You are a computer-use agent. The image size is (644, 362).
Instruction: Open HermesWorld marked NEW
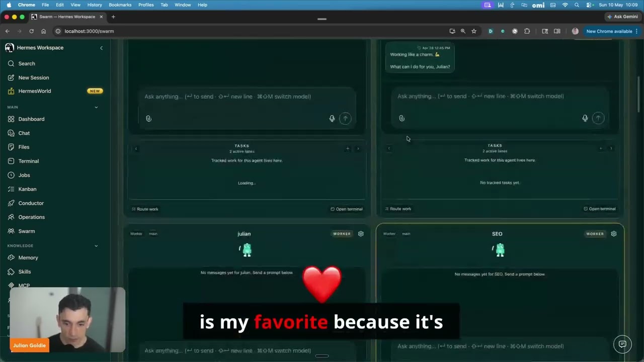point(35,91)
